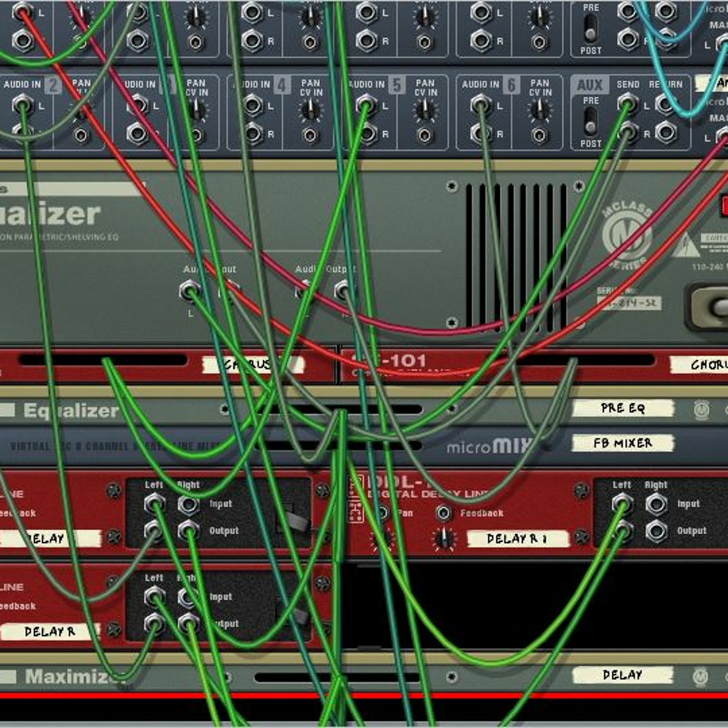
Task: Click the DELAY tape label on the Maximizer
Action: click(x=623, y=675)
